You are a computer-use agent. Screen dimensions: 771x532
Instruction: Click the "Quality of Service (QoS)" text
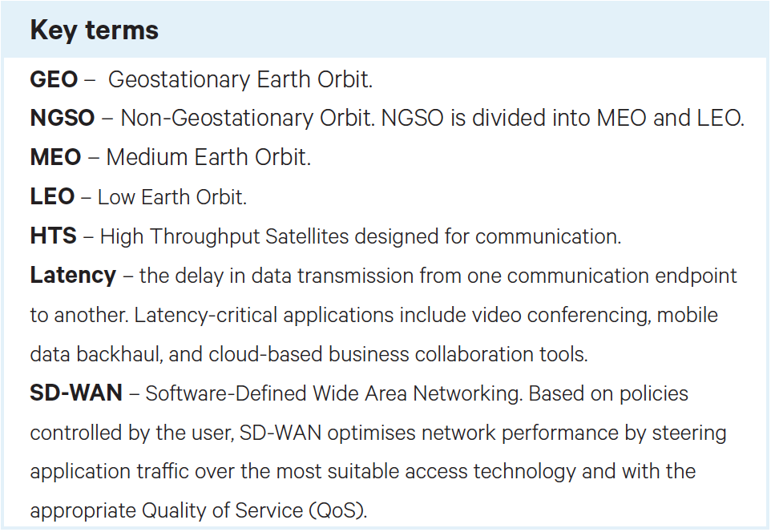click(x=256, y=510)
